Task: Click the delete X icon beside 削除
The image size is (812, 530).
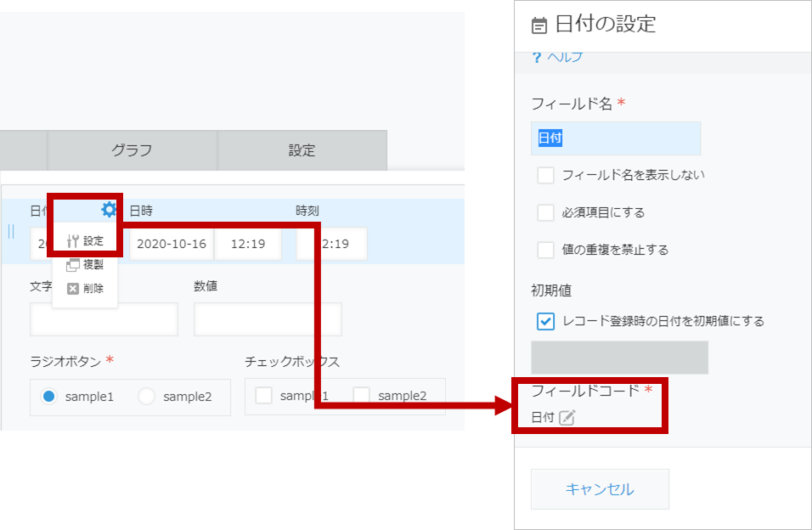Action: [72, 289]
